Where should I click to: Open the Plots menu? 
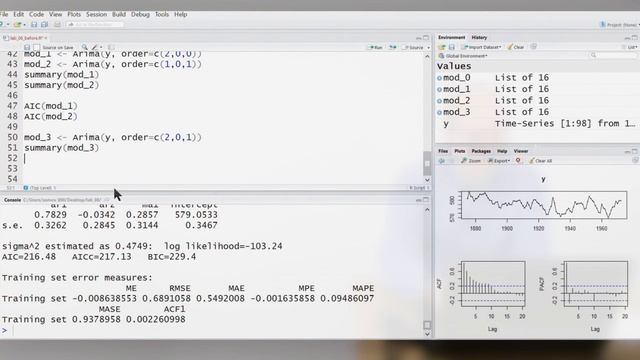point(74,14)
